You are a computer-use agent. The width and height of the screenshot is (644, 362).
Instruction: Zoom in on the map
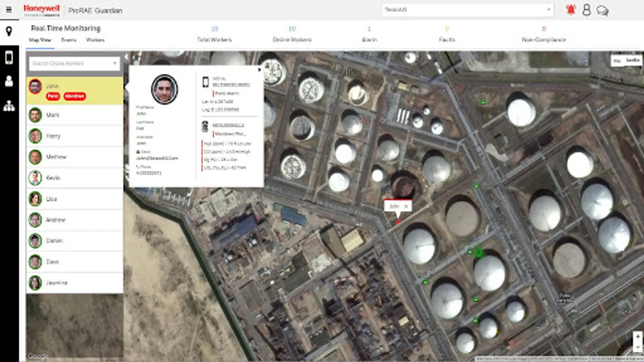(638, 336)
